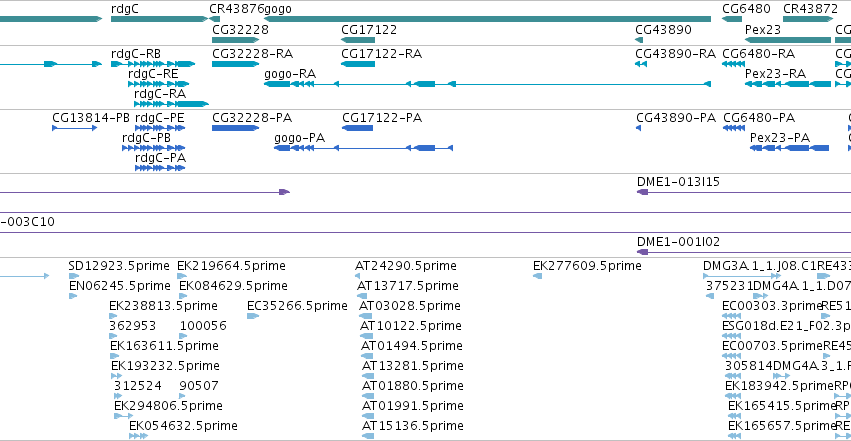Viewport: 851px width, 441px height.
Task: Select the CG43890 gene arrow
Action: click(x=639, y=40)
